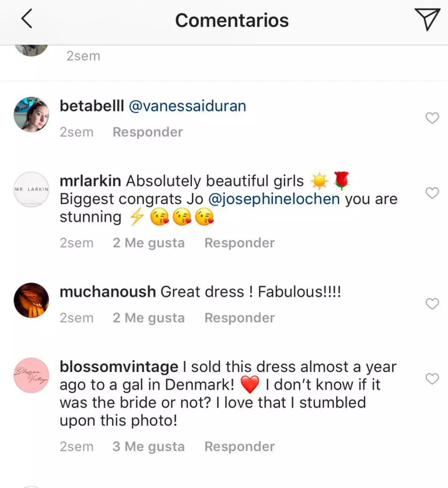View 3 Me gusta on blossomvintage's comment

(149, 447)
